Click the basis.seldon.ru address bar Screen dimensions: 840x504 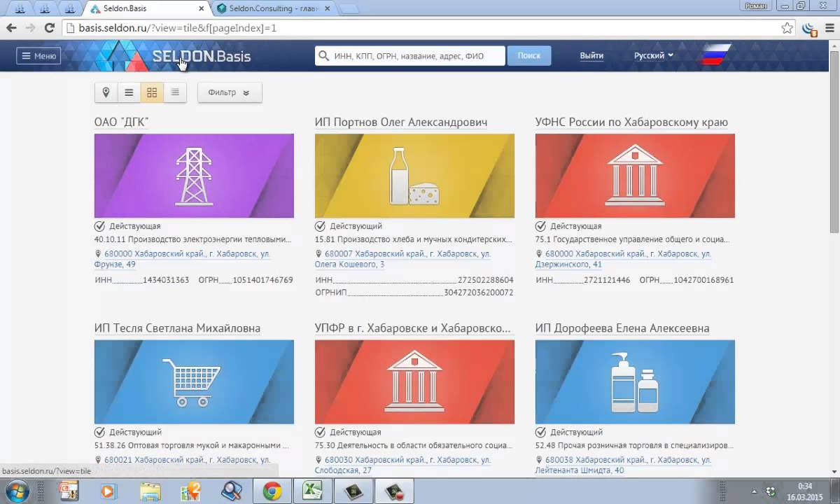[x=420, y=28]
